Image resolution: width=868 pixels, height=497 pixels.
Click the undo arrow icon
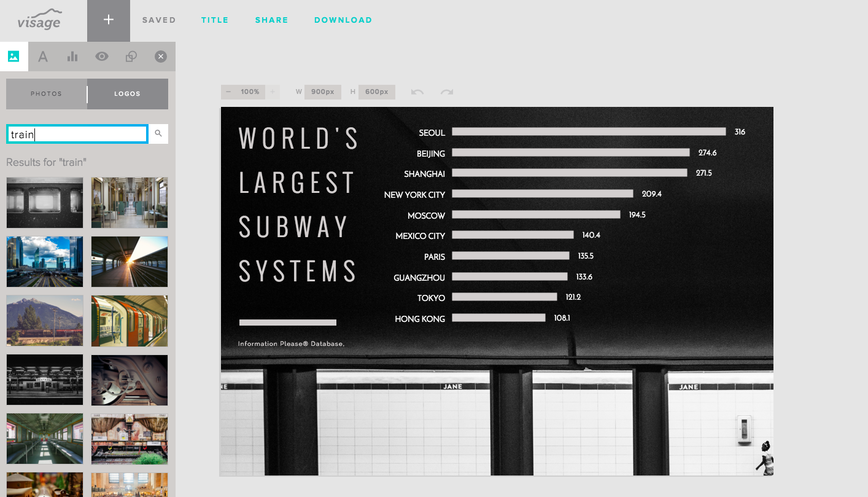(417, 92)
